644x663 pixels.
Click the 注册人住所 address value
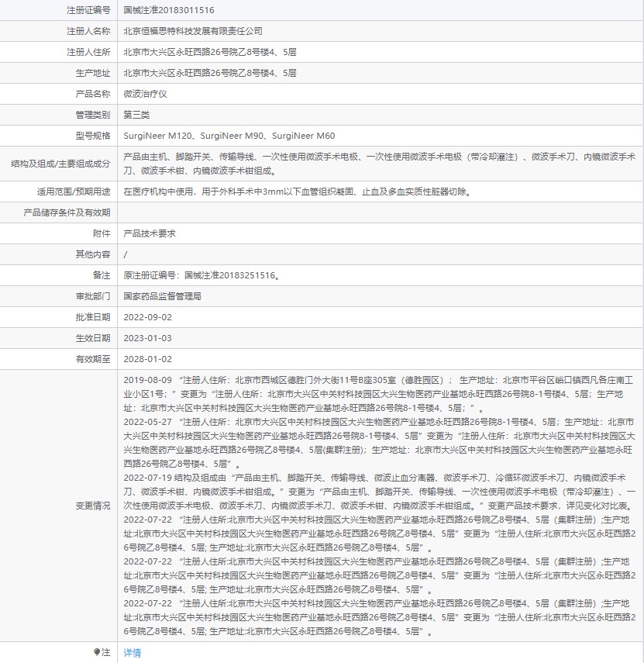(x=210, y=52)
